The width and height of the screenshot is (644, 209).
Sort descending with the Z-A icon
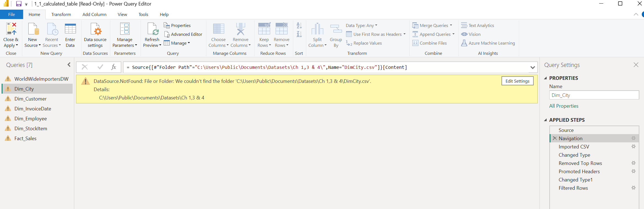tap(299, 34)
